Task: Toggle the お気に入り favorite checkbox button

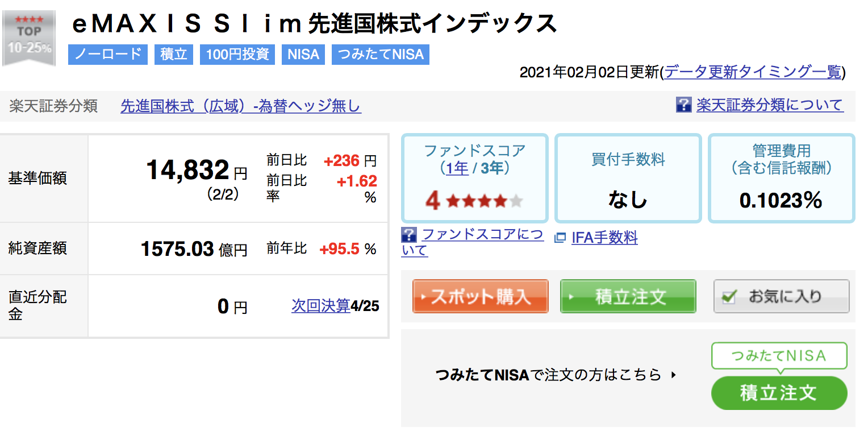Action: (782, 296)
